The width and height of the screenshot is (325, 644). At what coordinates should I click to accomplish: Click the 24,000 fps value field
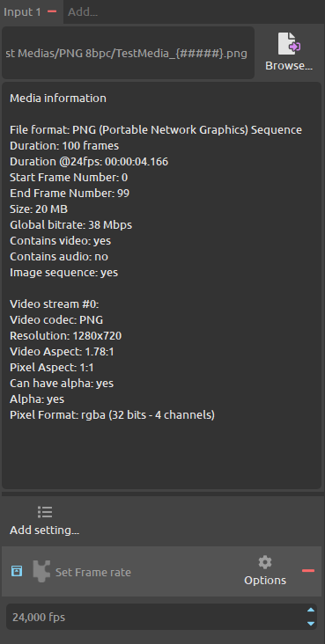pyautogui.click(x=156, y=617)
